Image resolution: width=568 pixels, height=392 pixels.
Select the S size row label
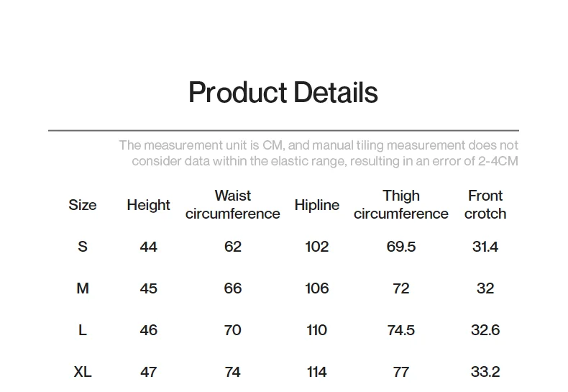[83, 247]
